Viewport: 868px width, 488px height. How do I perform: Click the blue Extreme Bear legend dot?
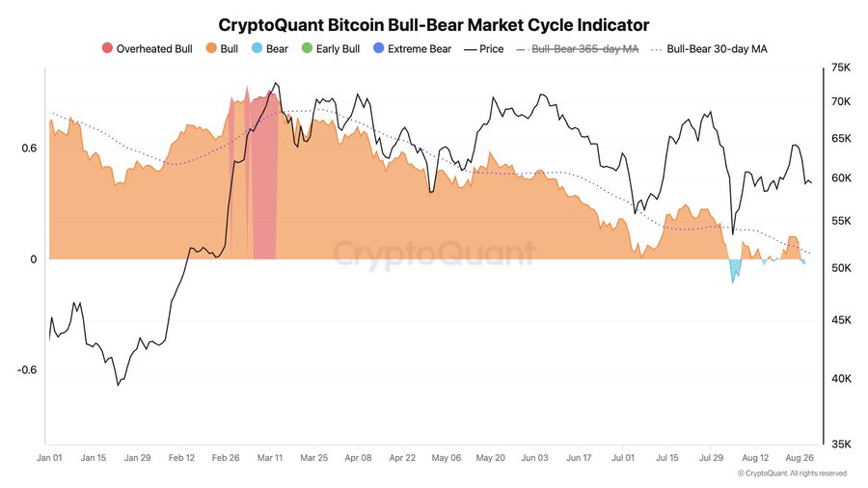(x=379, y=48)
